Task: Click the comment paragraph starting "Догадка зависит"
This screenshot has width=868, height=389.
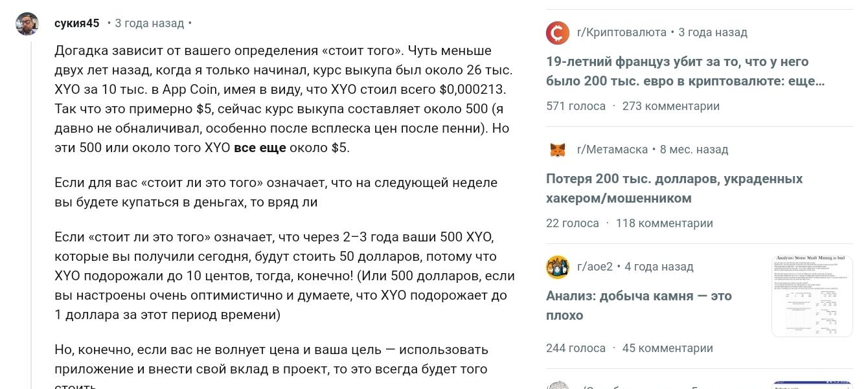Action: point(283,99)
